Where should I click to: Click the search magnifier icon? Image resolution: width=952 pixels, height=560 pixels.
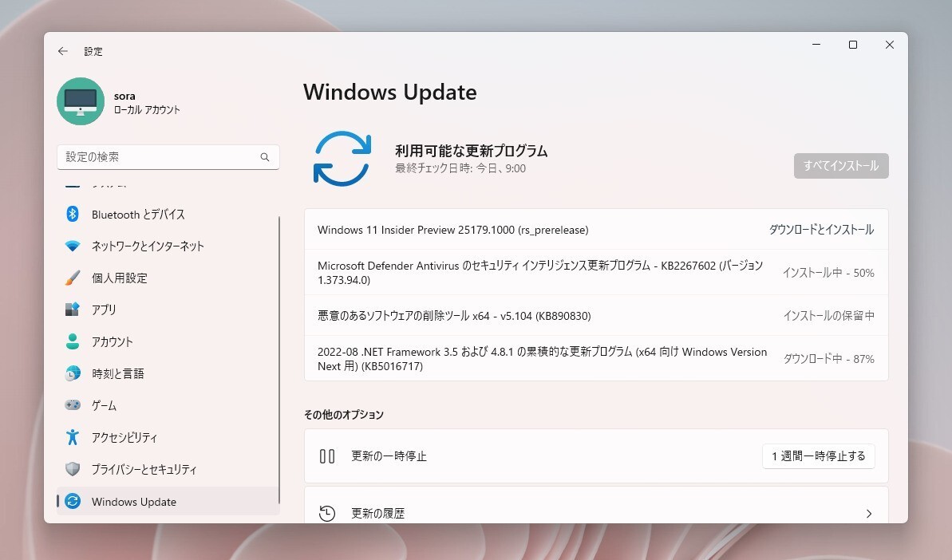265,157
